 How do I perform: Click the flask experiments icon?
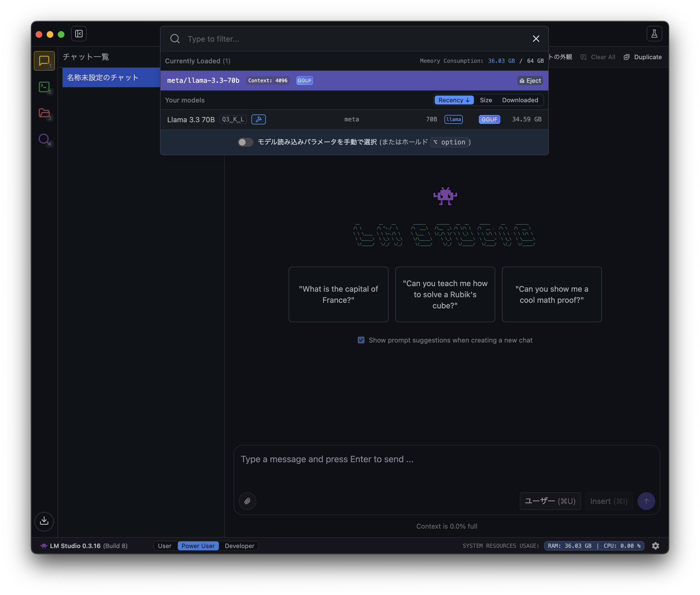[654, 34]
